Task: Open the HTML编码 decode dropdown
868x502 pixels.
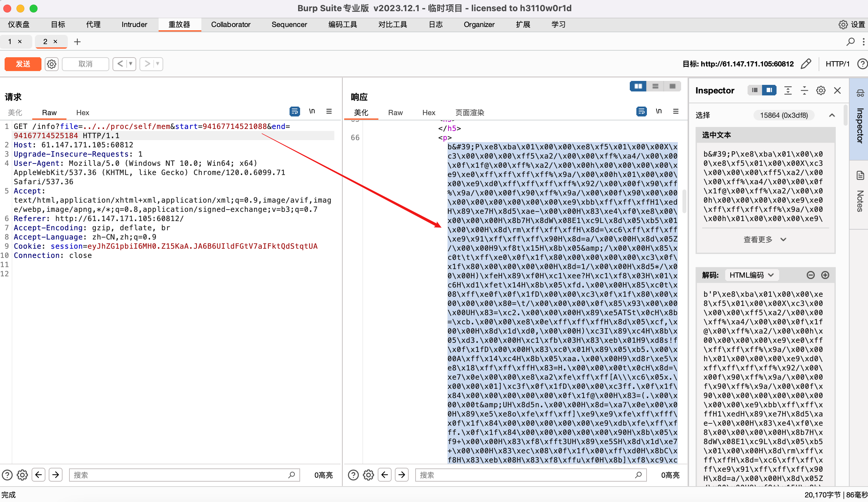Action: pyautogui.click(x=751, y=275)
